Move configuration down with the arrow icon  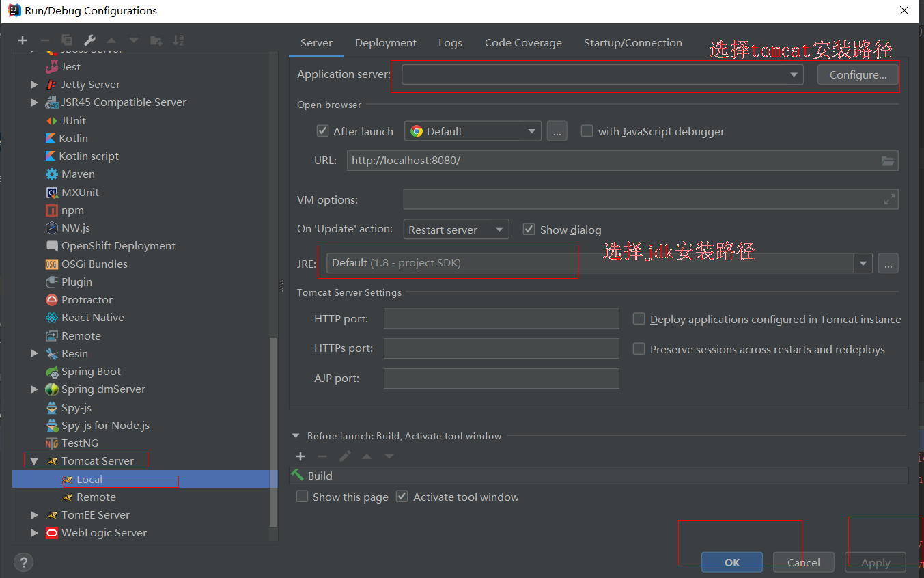click(134, 40)
